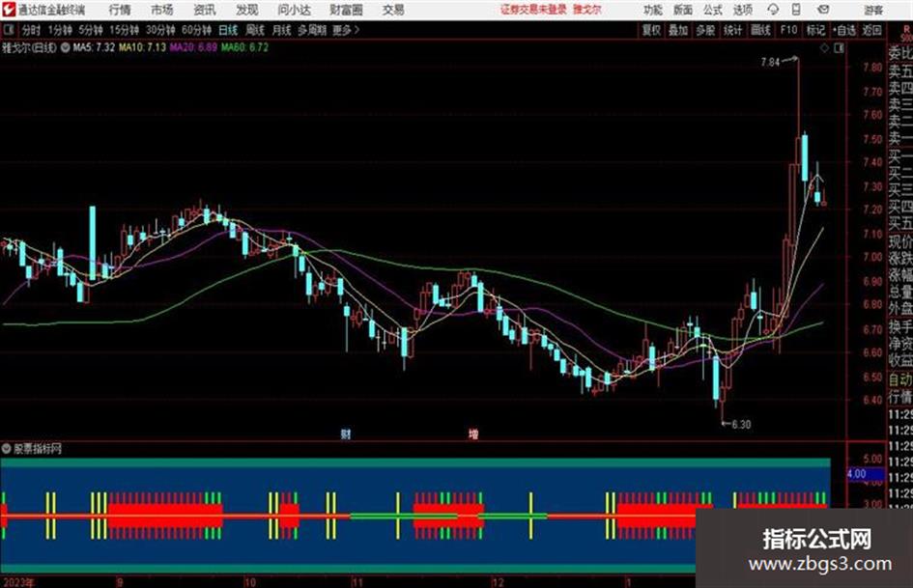Click the 股票指标网 indicator title
The height and width of the screenshot is (588, 913).
[38, 448]
